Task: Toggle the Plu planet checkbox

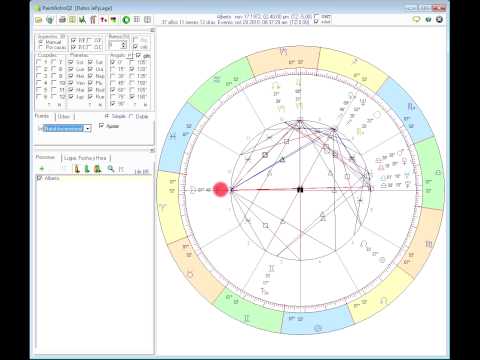Action: tap(90, 83)
